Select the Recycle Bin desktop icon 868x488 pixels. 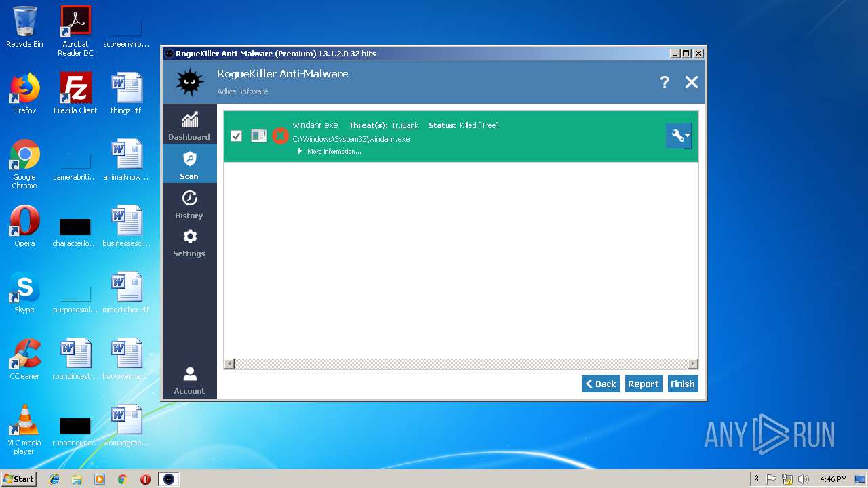coord(24,27)
